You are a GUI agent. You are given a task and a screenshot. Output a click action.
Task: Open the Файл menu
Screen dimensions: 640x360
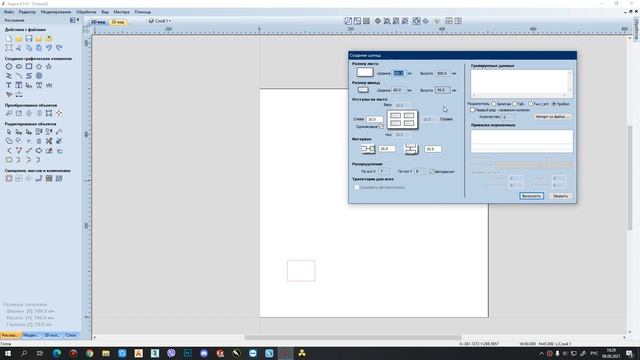[9, 12]
